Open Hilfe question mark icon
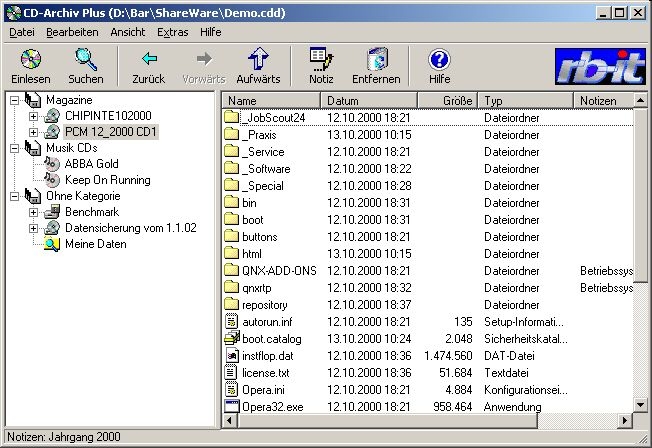Viewport: 652px width, 448px height. coord(439,60)
